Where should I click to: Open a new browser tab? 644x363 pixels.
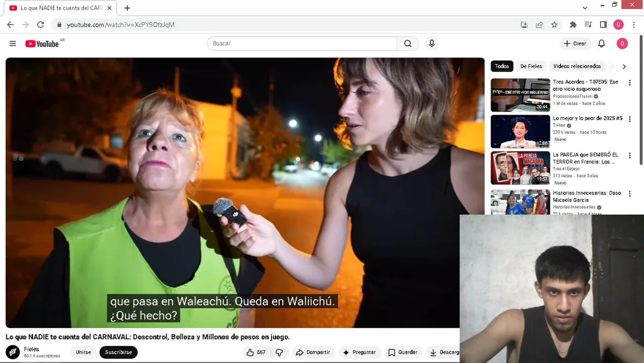pos(127,8)
